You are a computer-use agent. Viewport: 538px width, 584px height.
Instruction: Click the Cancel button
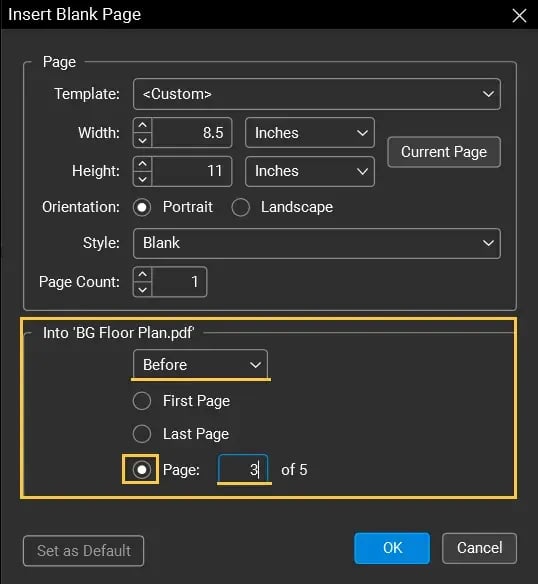479,548
